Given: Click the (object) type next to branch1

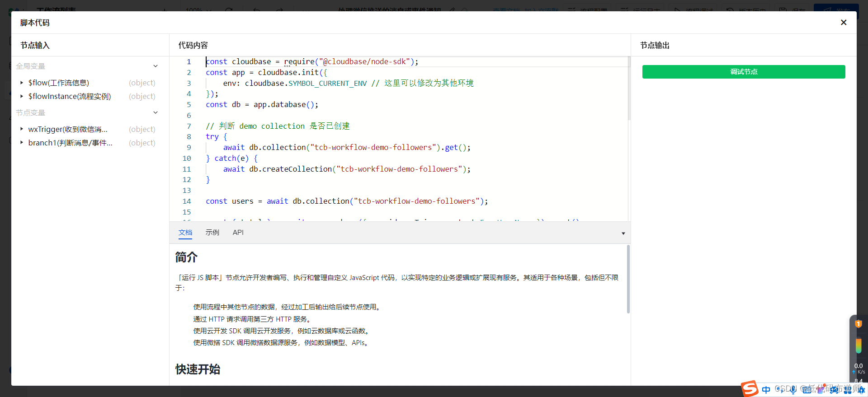Looking at the screenshot, I should pyautogui.click(x=142, y=143).
